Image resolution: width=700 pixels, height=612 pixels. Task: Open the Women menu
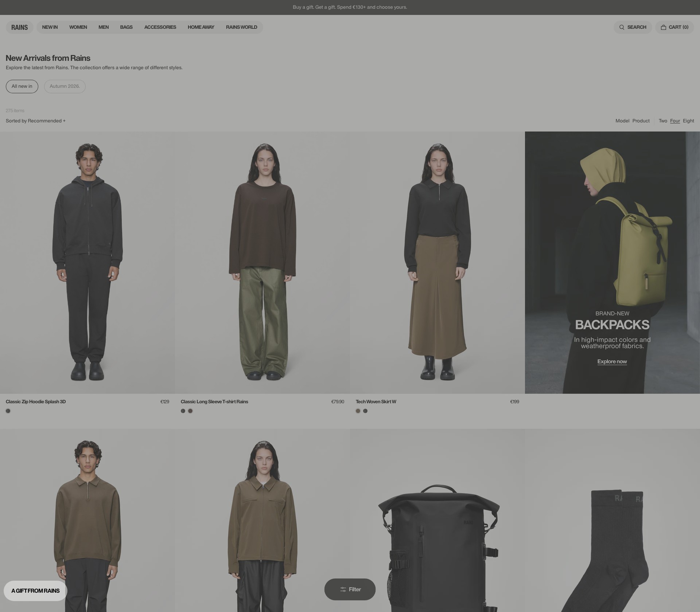(78, 27)
